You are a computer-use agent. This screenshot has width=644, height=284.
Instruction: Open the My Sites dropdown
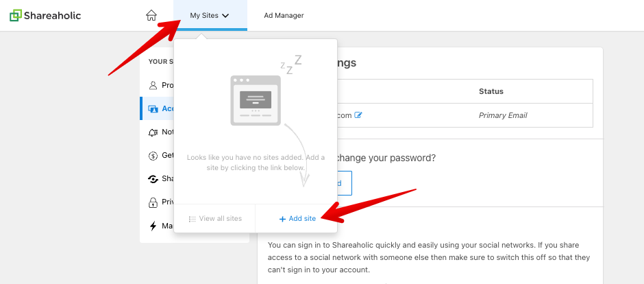coord(210,16)
